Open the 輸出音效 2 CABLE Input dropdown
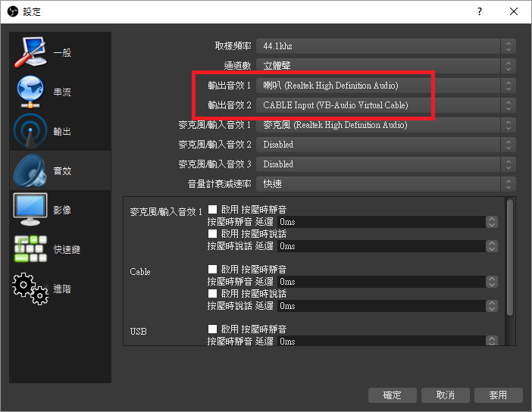Screen dimensions: 532x412 coord(386,105)
